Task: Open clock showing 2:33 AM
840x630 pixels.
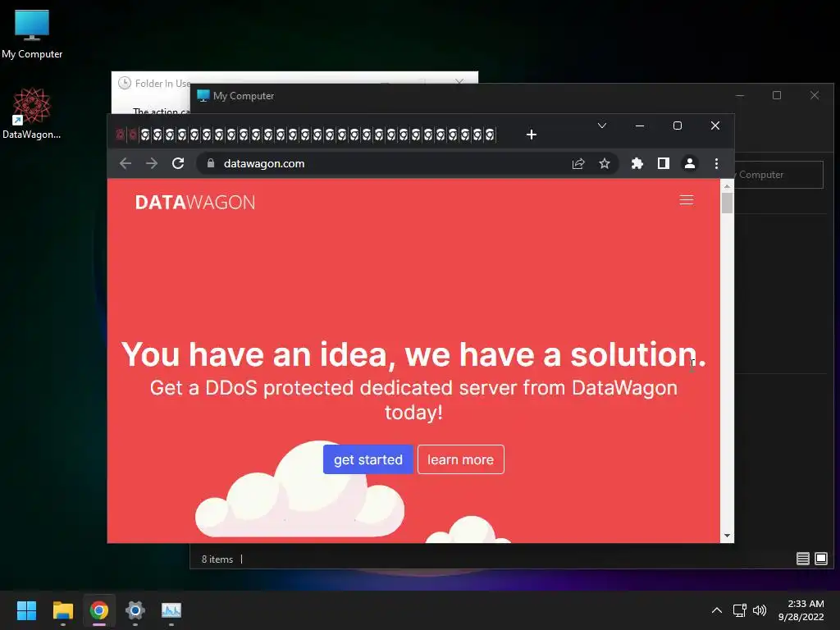Action: click(801, 610)
